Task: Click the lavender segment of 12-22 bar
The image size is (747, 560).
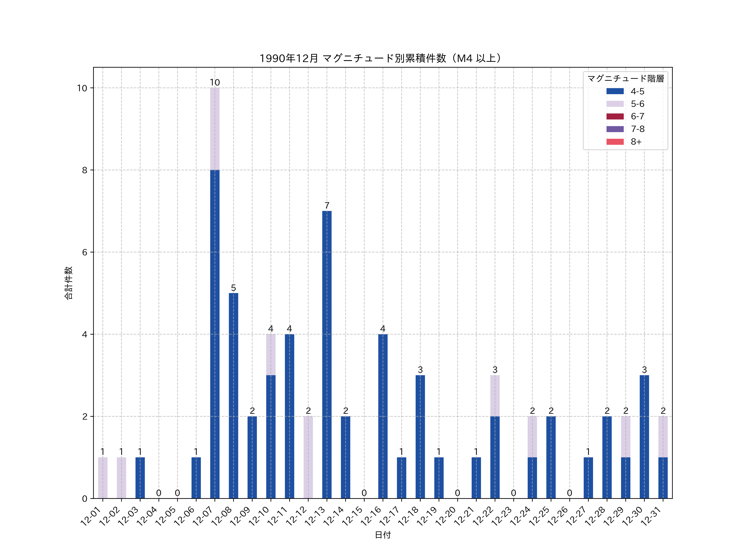Action: pyautogui.click(x=495, y=396)
